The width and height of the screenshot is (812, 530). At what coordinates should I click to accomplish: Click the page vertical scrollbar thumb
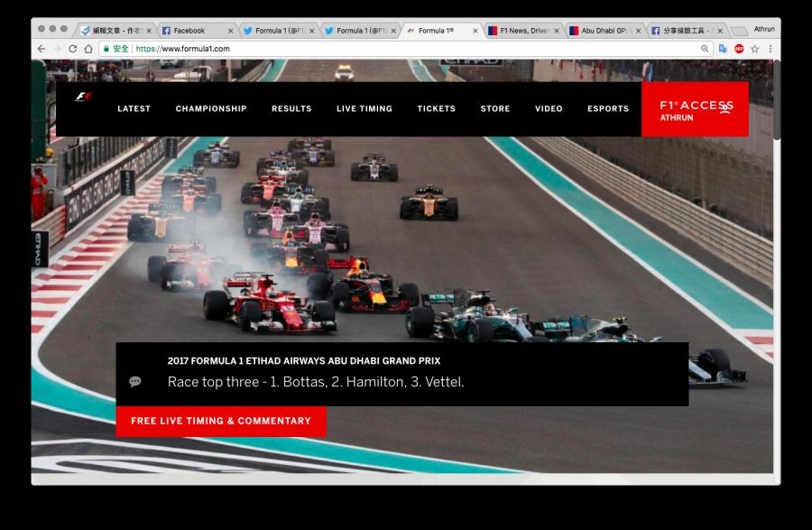(776, 99)
